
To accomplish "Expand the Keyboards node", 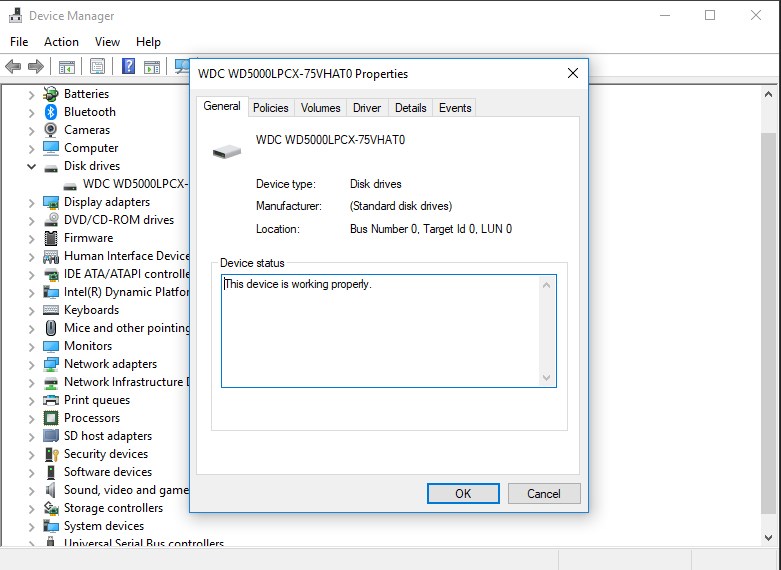I will (x=31, y=311).
